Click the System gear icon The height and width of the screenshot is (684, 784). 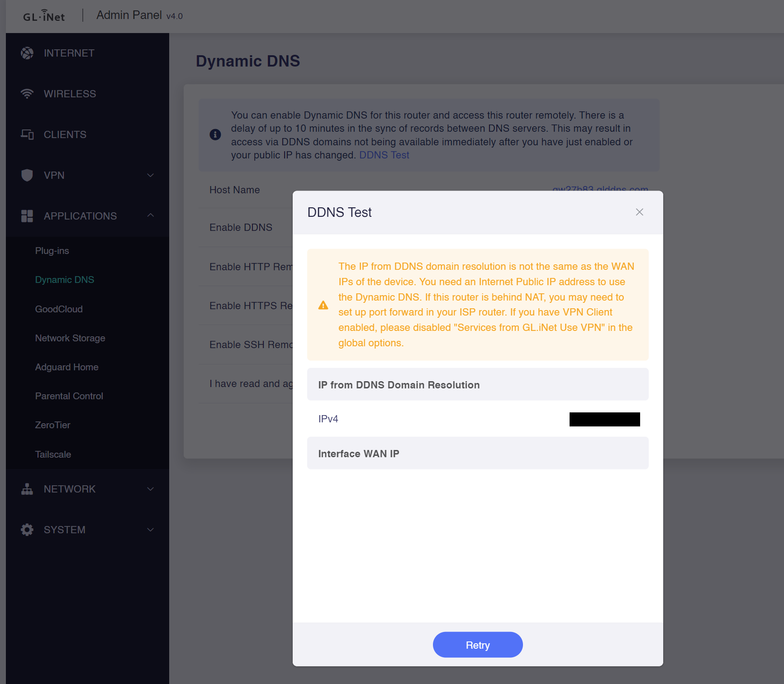pos(27,530)
